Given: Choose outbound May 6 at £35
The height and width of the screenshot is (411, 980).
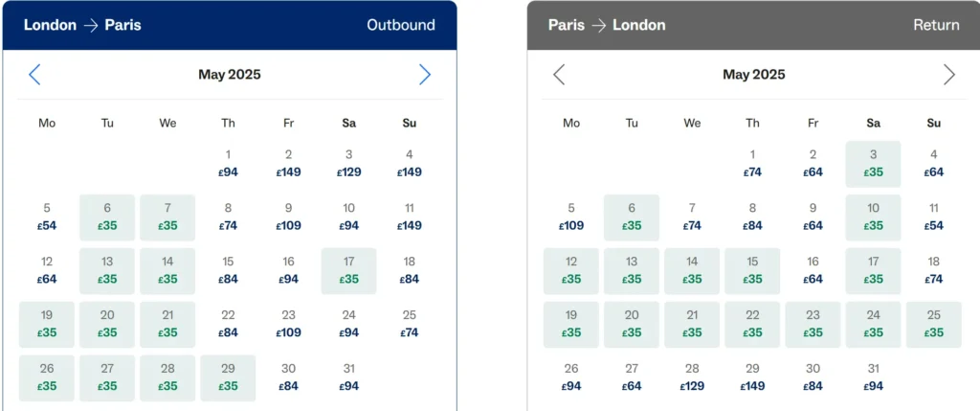Looking at the screenshot, I should tap(107, 217).
